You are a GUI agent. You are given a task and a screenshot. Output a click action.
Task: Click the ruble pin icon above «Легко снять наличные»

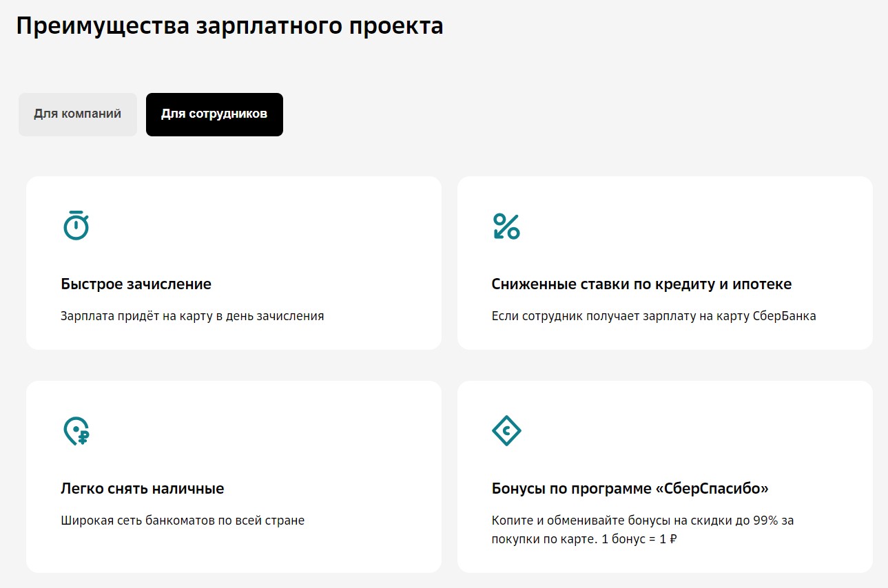[x=76, y=430]
